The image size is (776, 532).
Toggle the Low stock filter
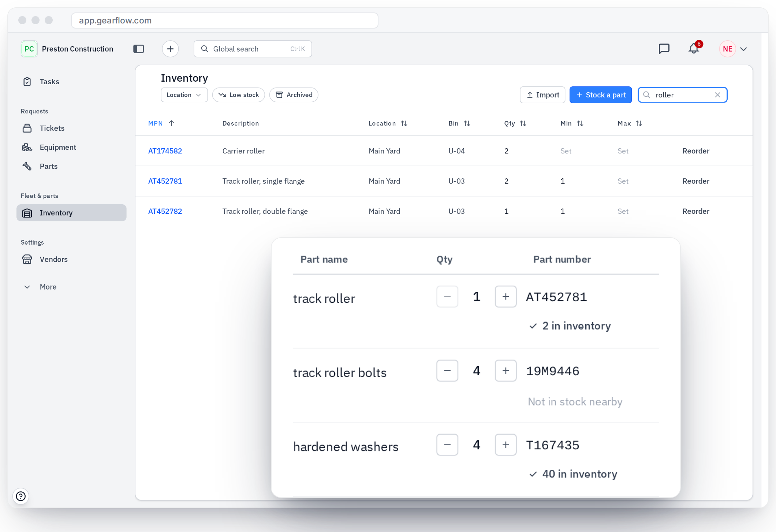238,95
